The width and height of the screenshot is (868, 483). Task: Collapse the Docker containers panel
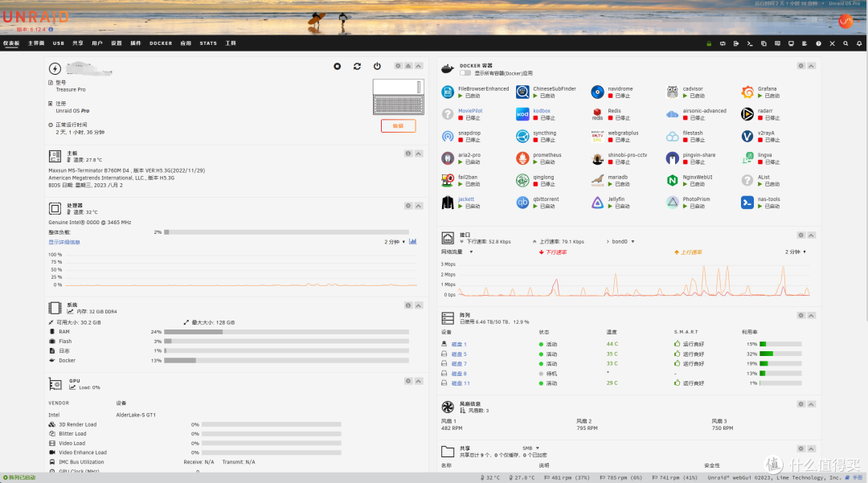[812, 66]
